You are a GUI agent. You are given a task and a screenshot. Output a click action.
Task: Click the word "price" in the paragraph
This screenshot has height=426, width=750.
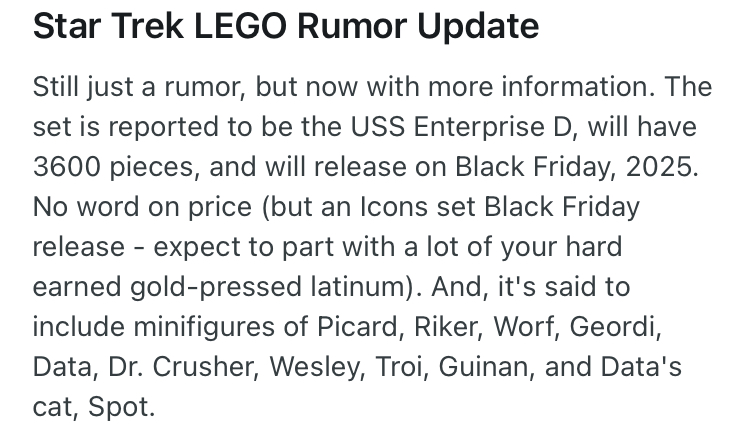(220, 207)
